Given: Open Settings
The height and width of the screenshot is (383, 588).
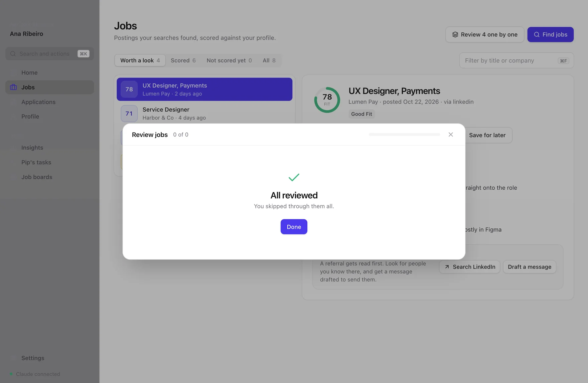Looking at the screenshot, I should 49,358.
